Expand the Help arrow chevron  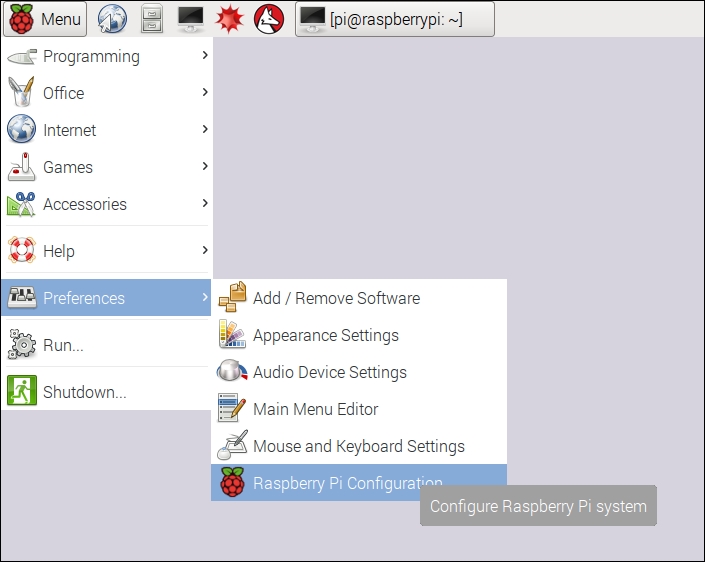205,250
